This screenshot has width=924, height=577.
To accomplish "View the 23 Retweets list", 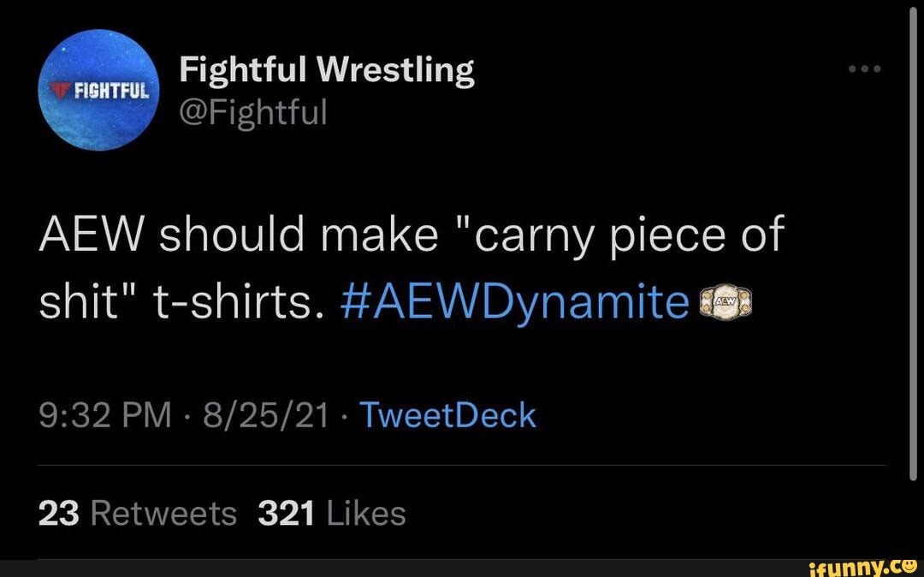I will click(x=59, y=514).
